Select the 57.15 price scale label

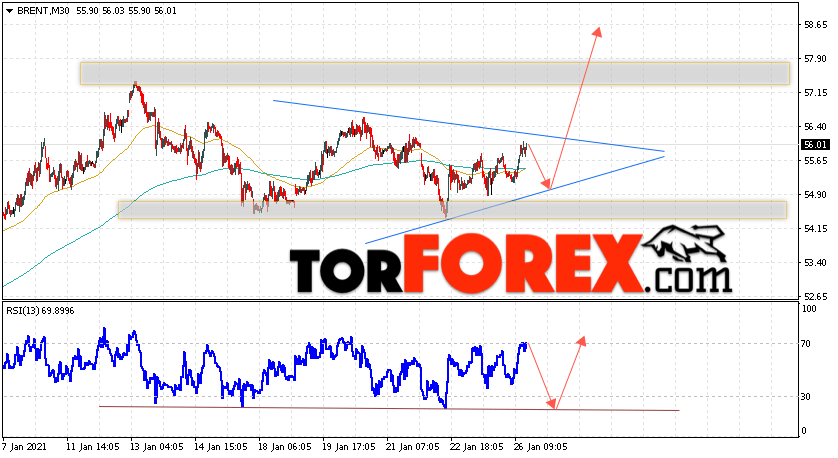pyautogui.click(x=816, y=92)
